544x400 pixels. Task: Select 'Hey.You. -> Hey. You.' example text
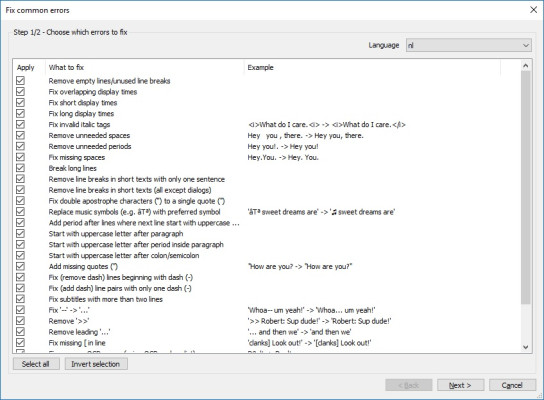[x=283, y=157]
